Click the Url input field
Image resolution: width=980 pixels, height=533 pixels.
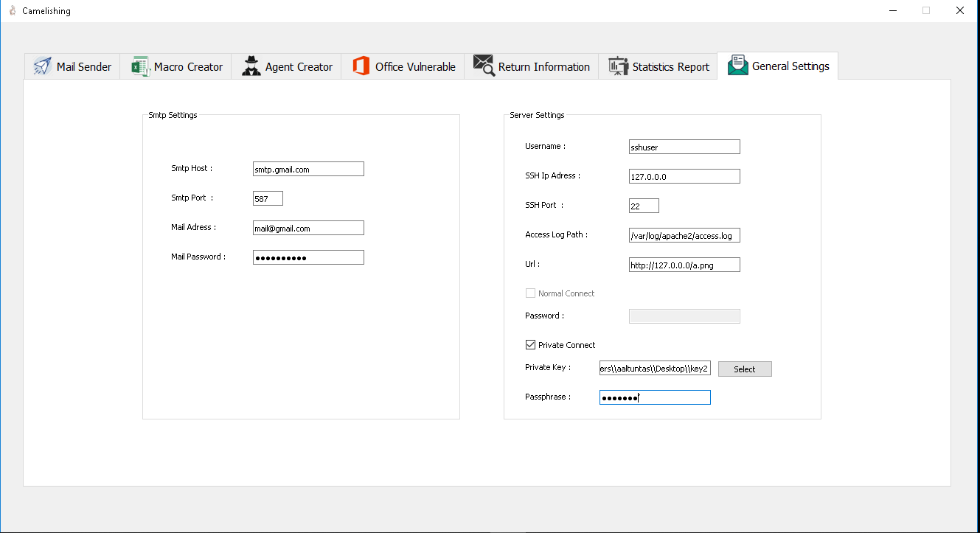pyautogui.click(x=684, y=265)
